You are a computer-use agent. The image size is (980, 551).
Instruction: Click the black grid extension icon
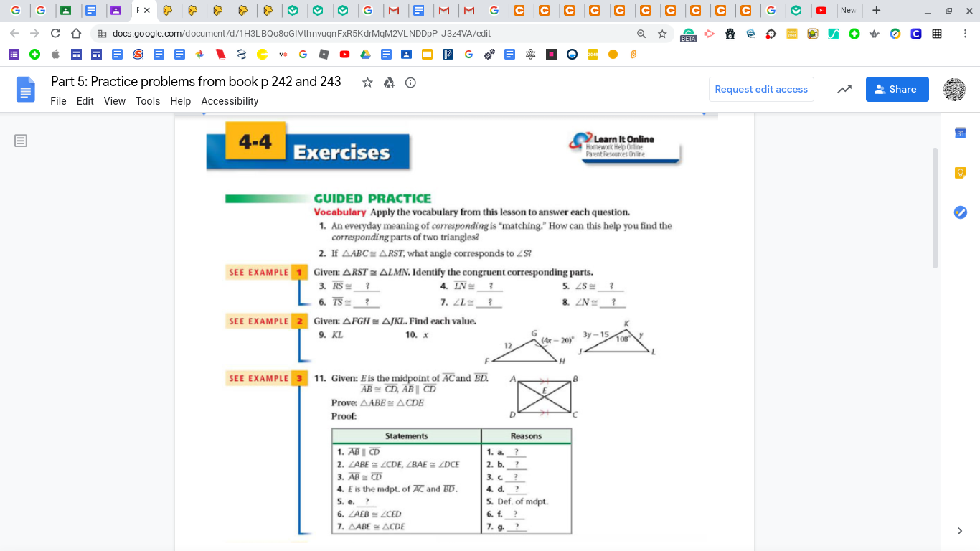click(937, 33)
